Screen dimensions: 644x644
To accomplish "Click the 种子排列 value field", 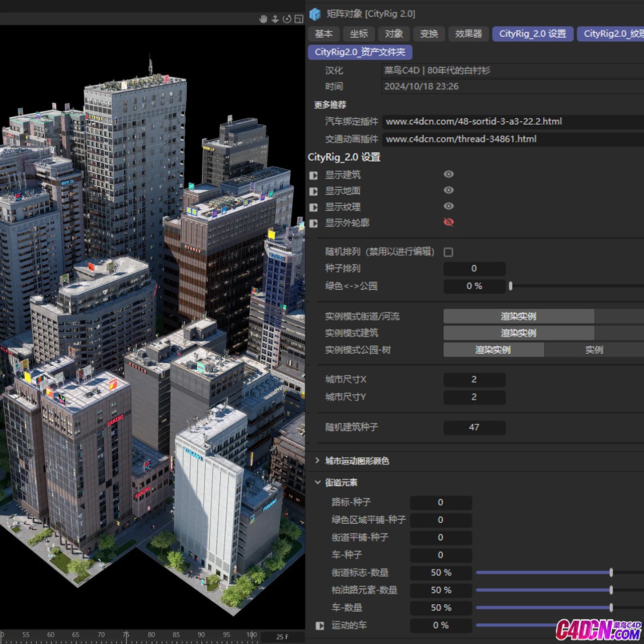I will [x=474, y=268].
